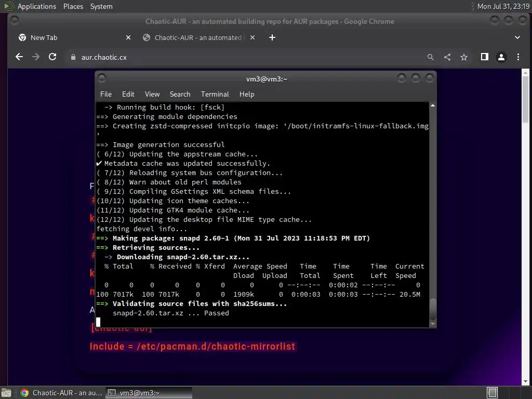Screen dimensions: 532x399
Task: Open the Terminal menu in terminal
Action: click(x=215, y=95)
